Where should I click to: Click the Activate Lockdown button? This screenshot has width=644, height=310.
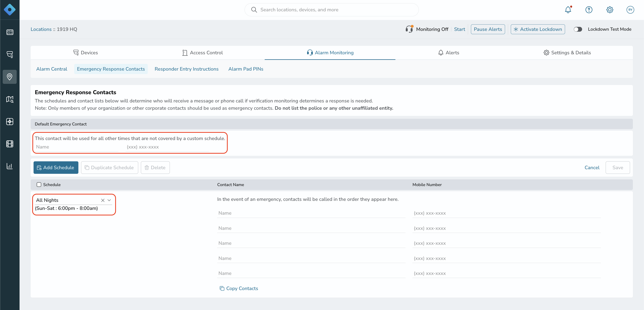pyautogui.click(x=538, y=29)
